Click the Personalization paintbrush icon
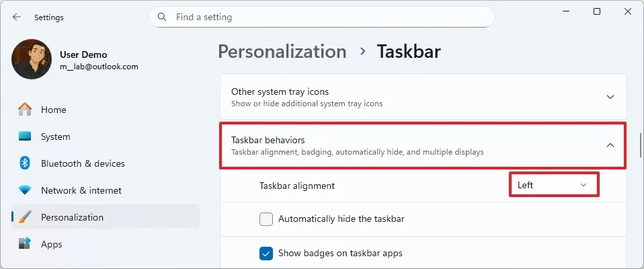The height and width of the screenshot is (269, 644). click(25, 217)
